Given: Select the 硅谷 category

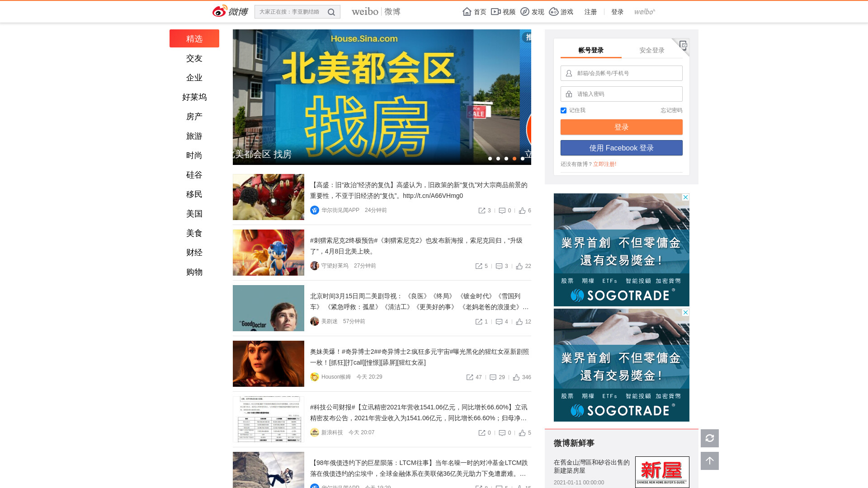Looking at the screenshot, I should 194,175.
